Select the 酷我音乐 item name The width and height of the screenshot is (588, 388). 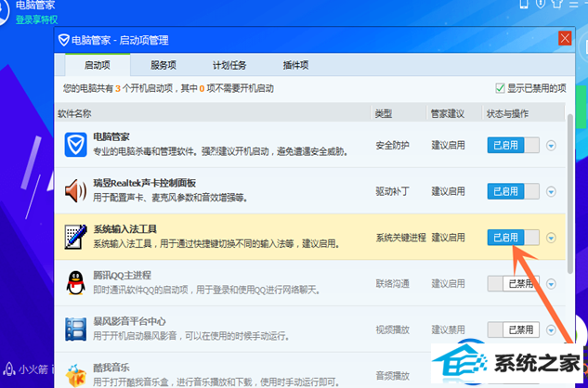111,368
